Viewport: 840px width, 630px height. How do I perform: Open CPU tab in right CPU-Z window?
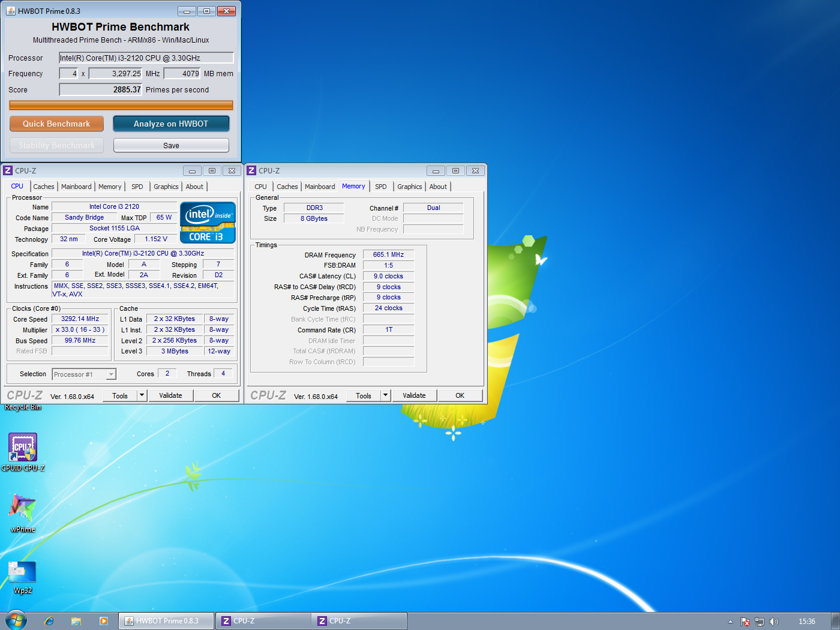point(260,187)
